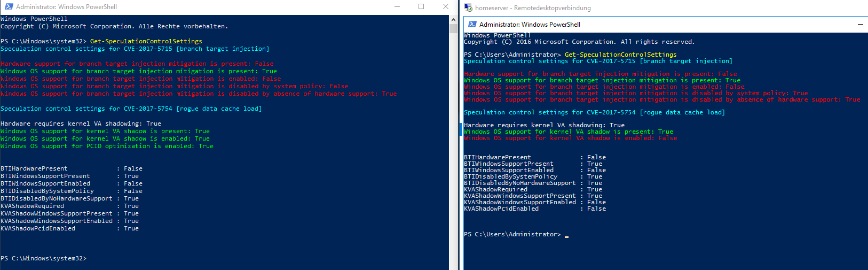Click the Get-SpeculationControlSettings command in left window
The image size is (868, 270).
point(146,41)
